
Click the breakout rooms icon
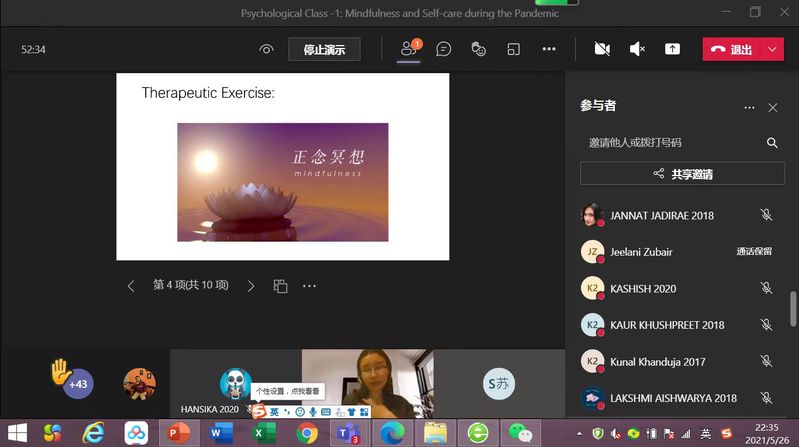(513, 49)
